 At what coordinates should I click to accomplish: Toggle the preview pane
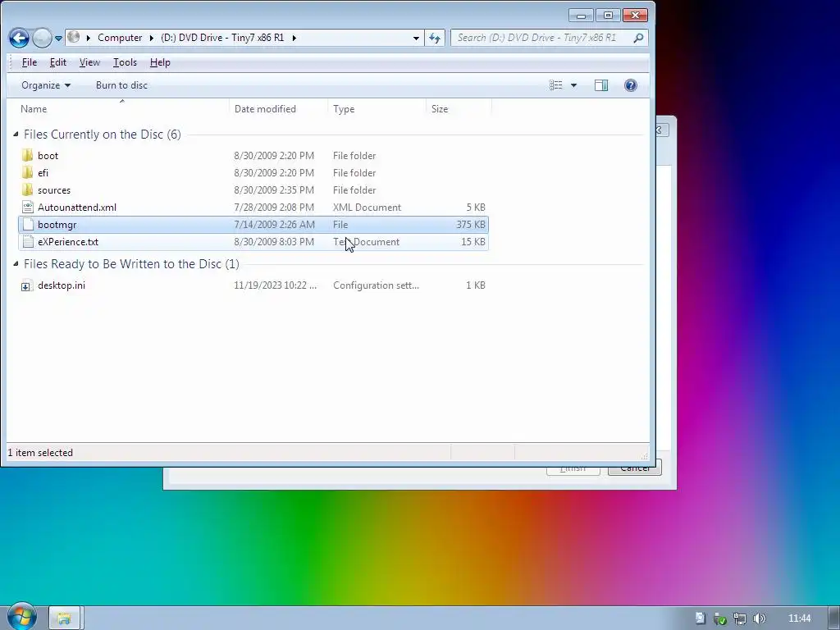tap(601, 85)
